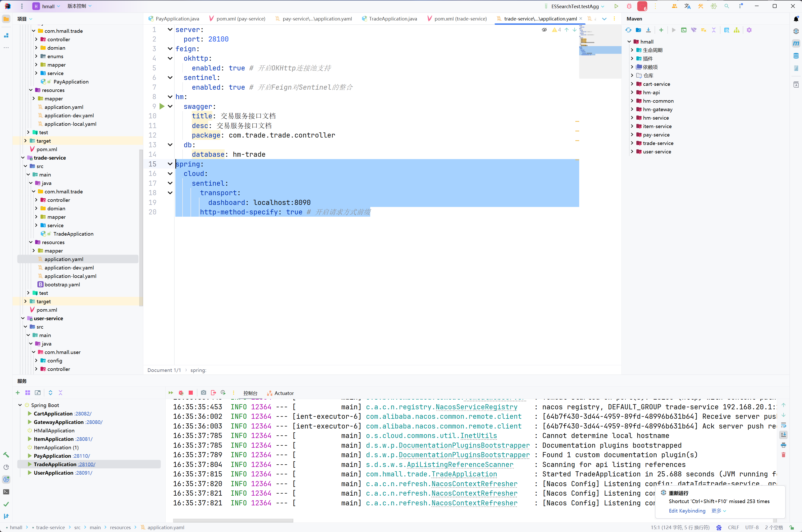This screenshot has height=532, width=802.
Task: Reload all Maven projects
Action: [628, 30]
